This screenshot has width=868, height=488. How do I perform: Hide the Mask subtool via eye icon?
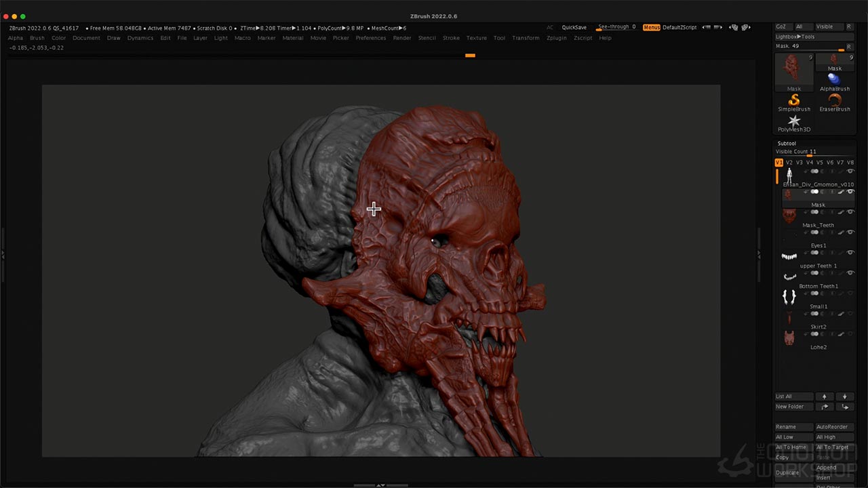tap(850, 192)
